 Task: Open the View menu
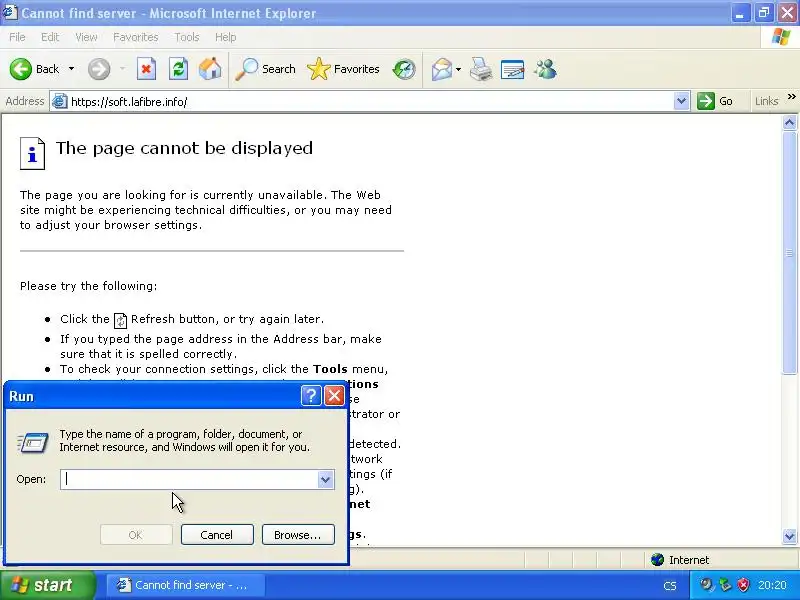coord(86,37)
